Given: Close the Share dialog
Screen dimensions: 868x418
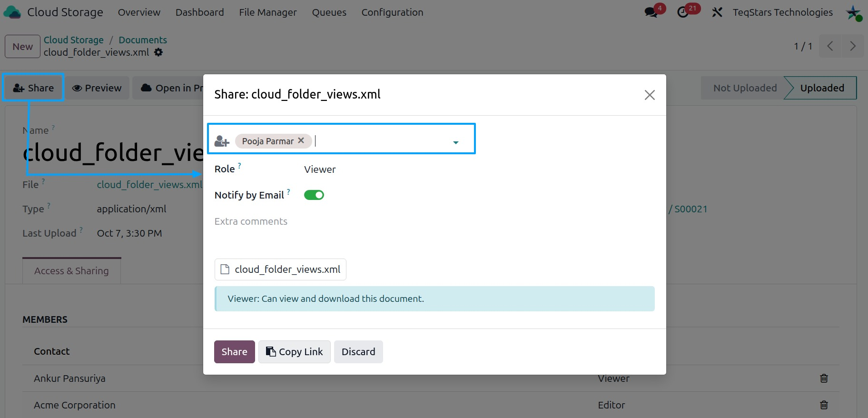Looking at the screenshot, I should pyautogui.click(x=650, y=95).
